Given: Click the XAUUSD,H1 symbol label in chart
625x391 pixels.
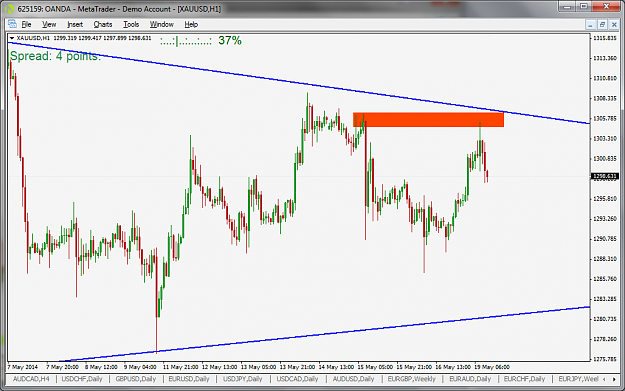Looking at the screenshot, I should 33,38.
